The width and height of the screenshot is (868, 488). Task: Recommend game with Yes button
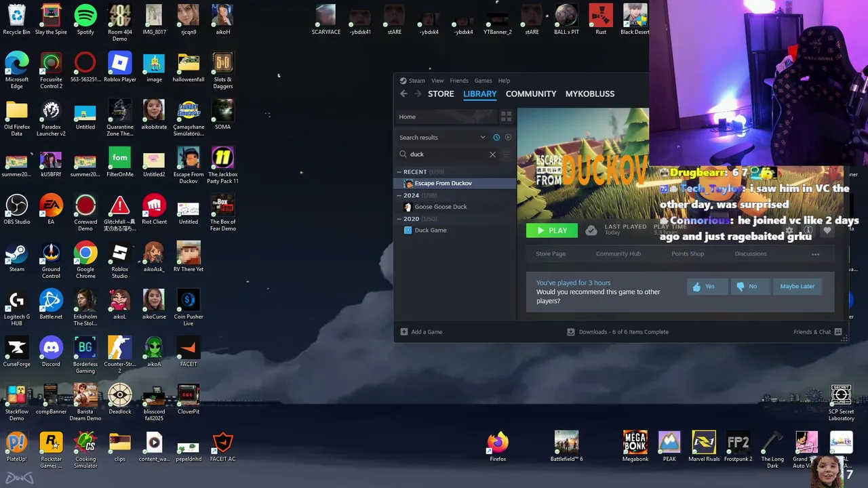(x=707, y=286)
